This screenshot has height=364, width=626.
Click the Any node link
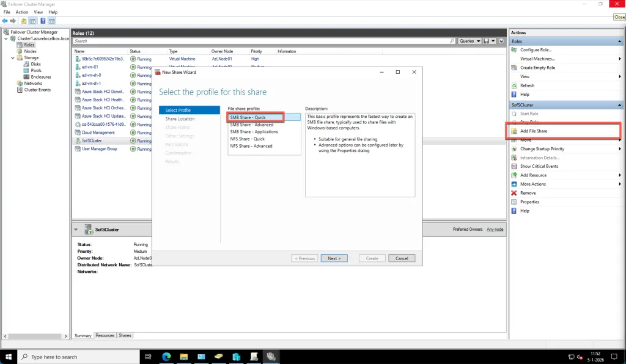click(495, 230)
